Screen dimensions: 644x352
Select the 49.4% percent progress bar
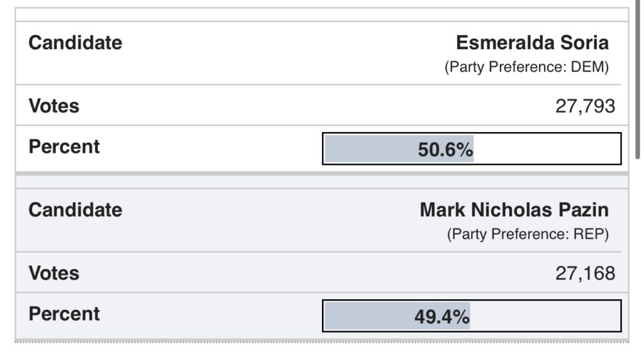click(x=472, y=316)
